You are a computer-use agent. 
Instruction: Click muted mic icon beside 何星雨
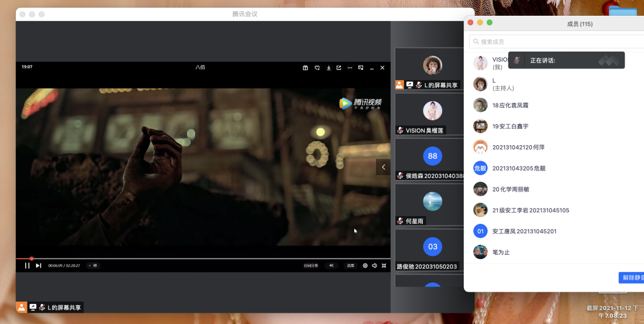(400, 221)
